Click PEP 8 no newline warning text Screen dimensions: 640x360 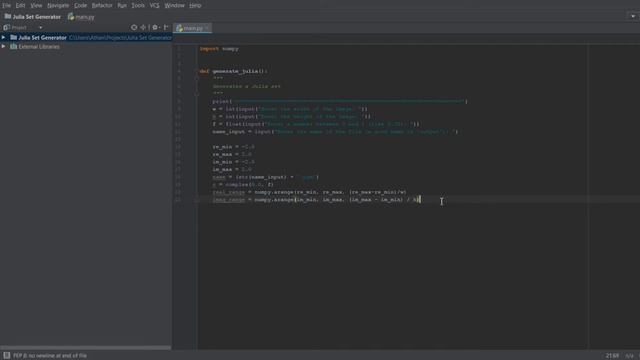coord(50,356)
